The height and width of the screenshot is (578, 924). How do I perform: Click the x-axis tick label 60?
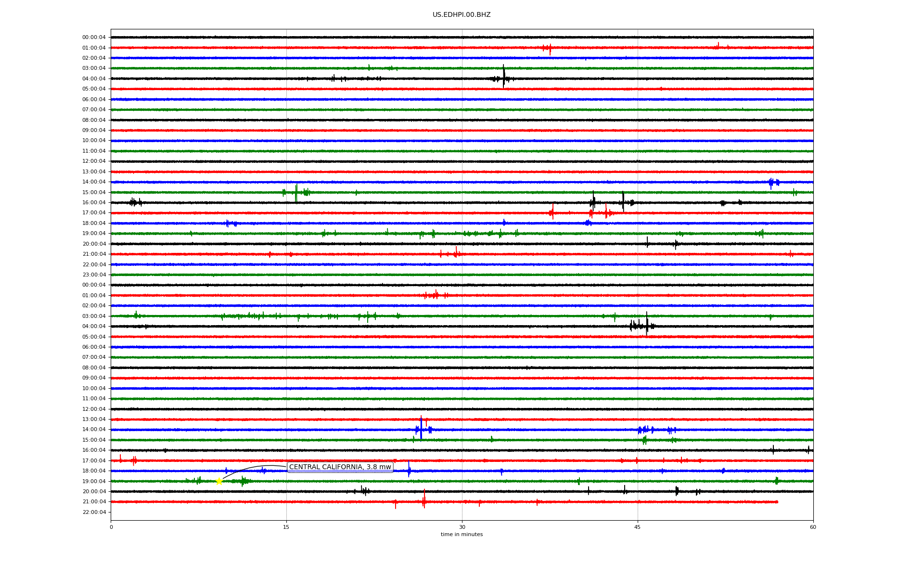(x=813, y=527)
